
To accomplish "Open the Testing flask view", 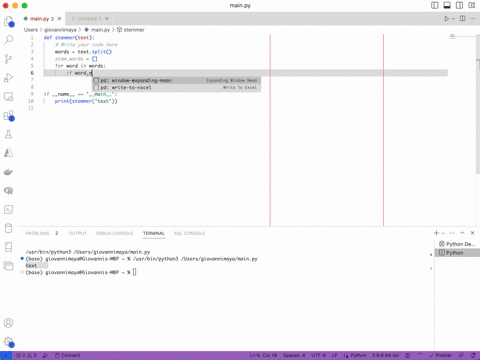I will (9, 134).
